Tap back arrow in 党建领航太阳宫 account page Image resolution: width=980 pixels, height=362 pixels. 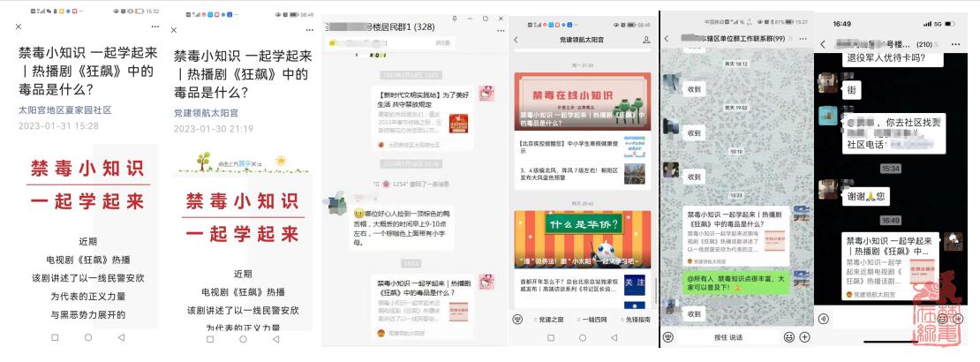tap(516, 41)
